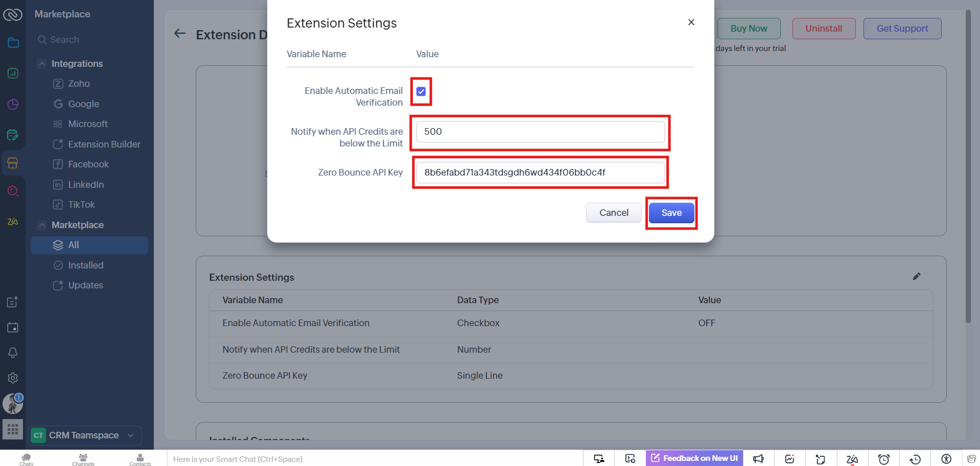The height and width of the screenshot is (466, 980).
Task: Click the Marketplace store icon in left rail
Action: (x=13, y=163)
